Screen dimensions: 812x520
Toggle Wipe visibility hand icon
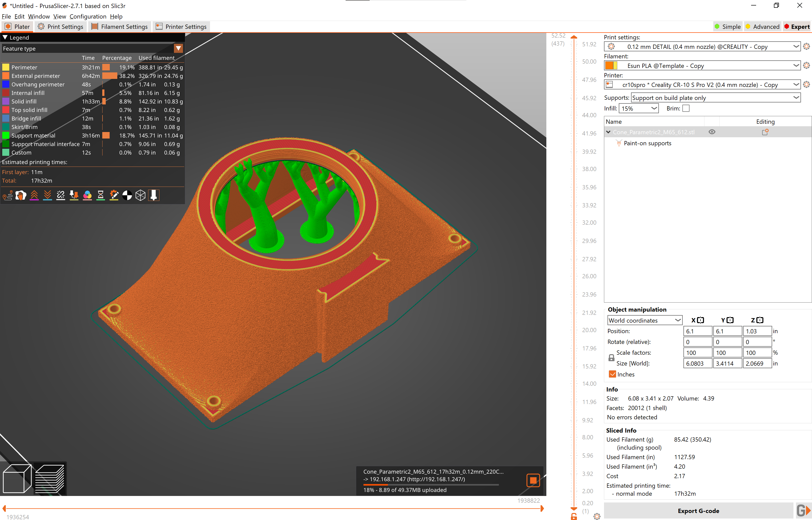point(21,195)
